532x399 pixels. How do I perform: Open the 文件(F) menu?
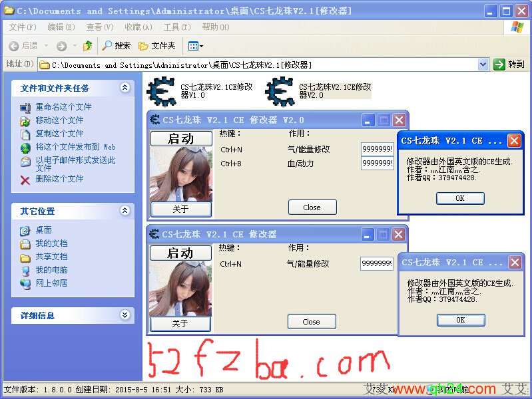pos(23,27)
